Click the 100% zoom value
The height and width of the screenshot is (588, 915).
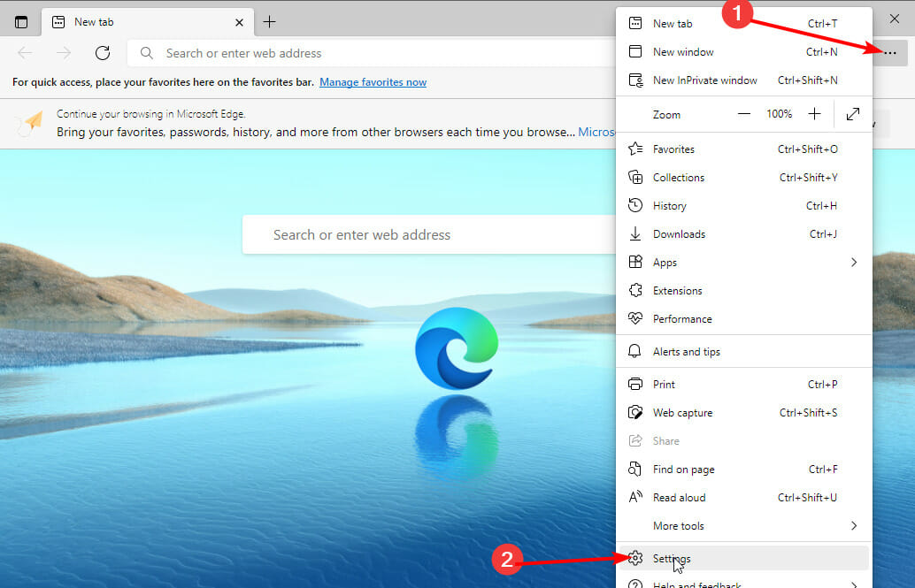coord(779,114)
